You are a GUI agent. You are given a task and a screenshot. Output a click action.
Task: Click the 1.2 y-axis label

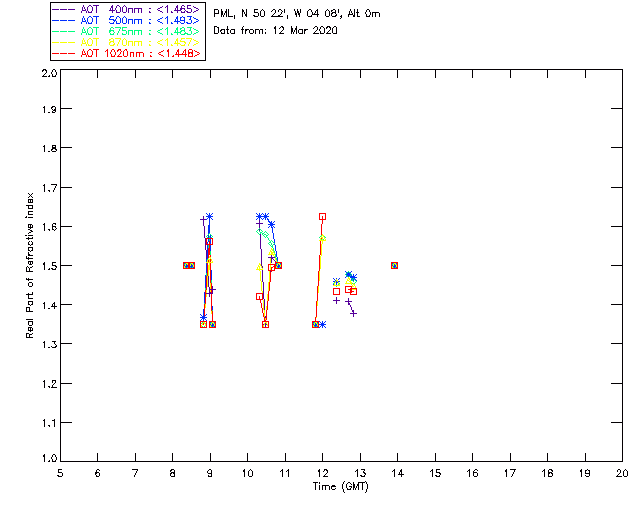coord(49,384)
